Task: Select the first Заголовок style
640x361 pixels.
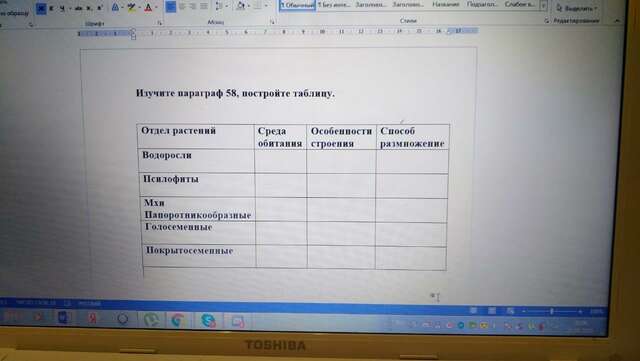Action: [x=371, y=5]
